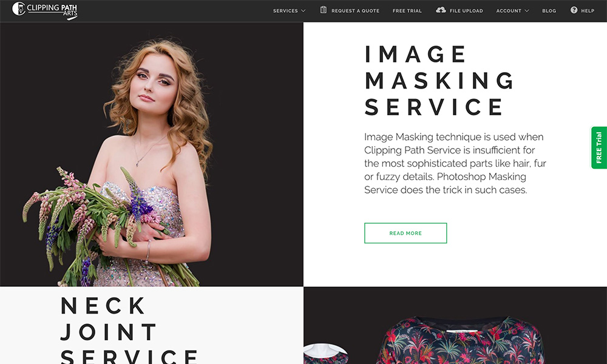607x364 pixels.
Task: Click the clipboard icon beside Request a Quote
Action: pyautogui.click(x=324, y=10)
